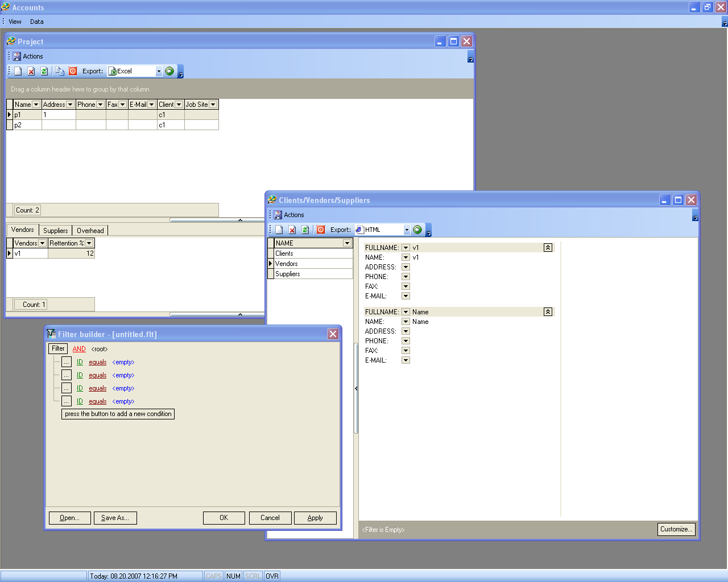
Task: Click Filter root button in Filter builder
Action: 58,348
